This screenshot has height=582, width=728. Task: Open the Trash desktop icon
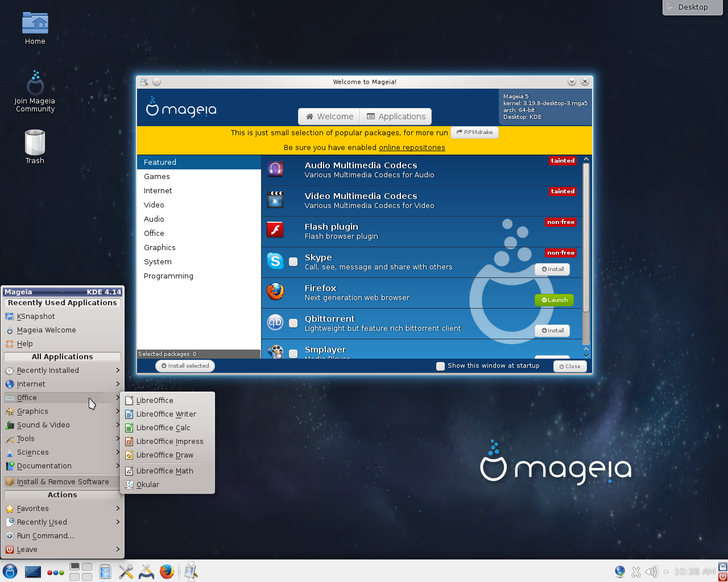35,147
